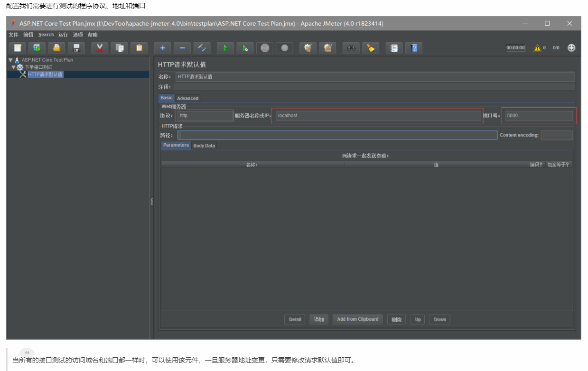This screenshot has width=588, height=371.
Task: Click the Shutdown test icon
Action: pos(284,48)
